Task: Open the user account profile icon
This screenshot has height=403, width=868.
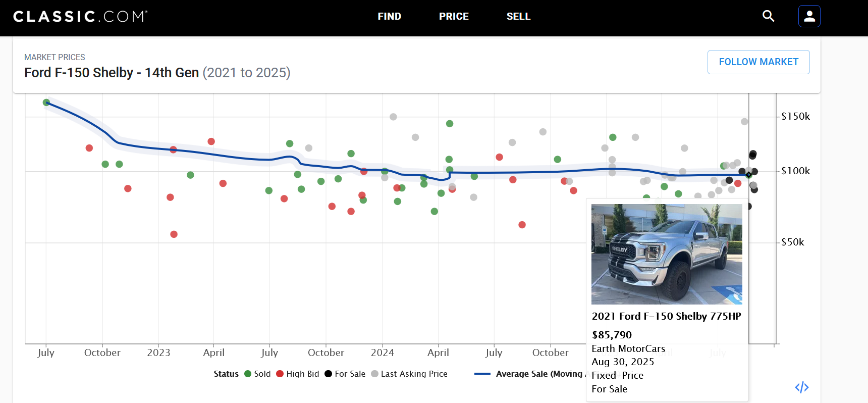Action: 809,16
